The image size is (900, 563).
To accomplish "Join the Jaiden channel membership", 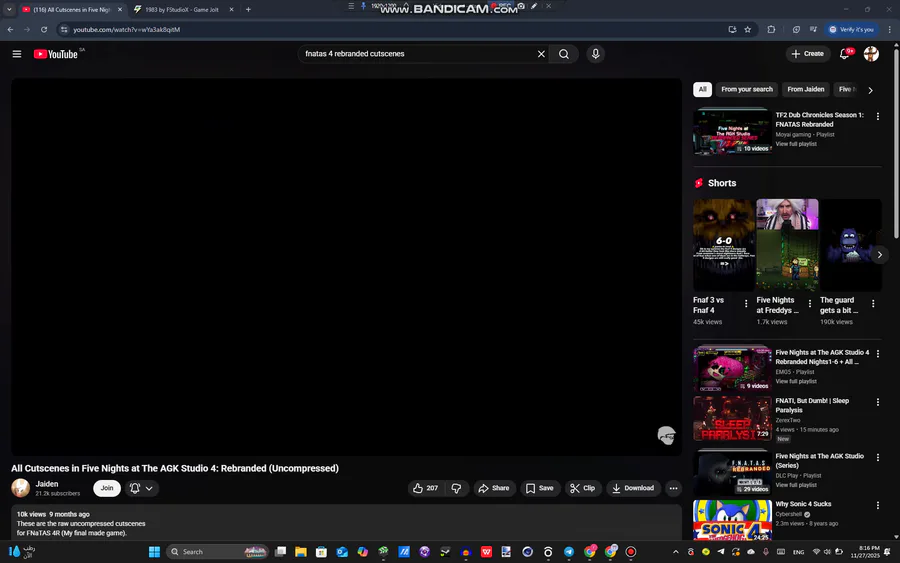I will 107,488.
